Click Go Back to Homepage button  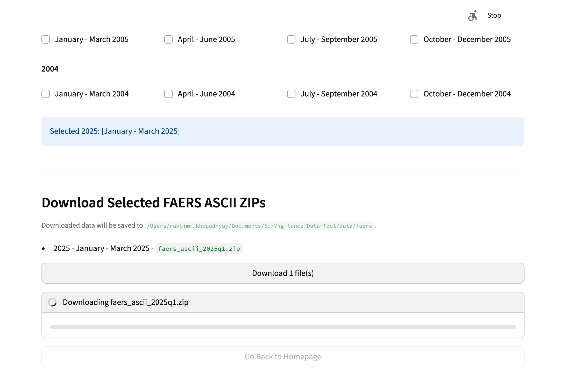283,357
